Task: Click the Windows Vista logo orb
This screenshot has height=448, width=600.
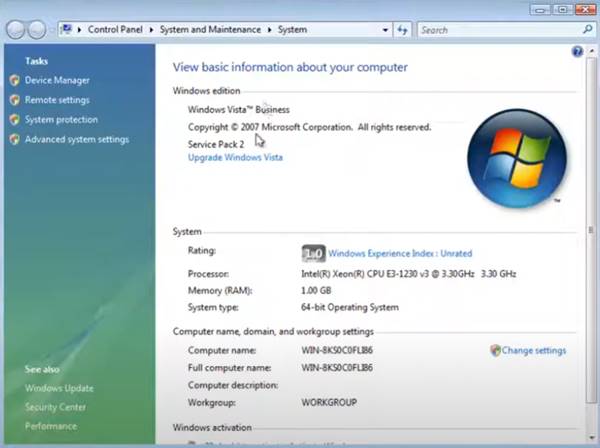Action: (x=517, y=158)
